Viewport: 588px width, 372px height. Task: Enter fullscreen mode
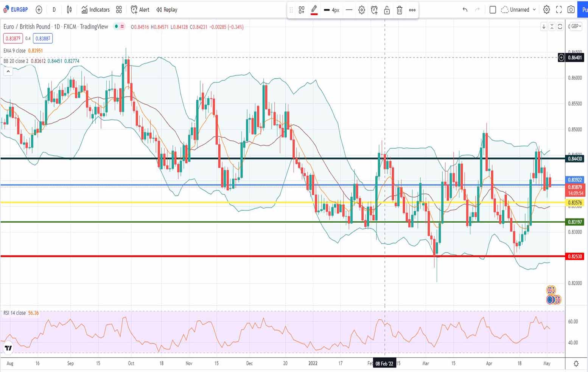pos(559,10)
